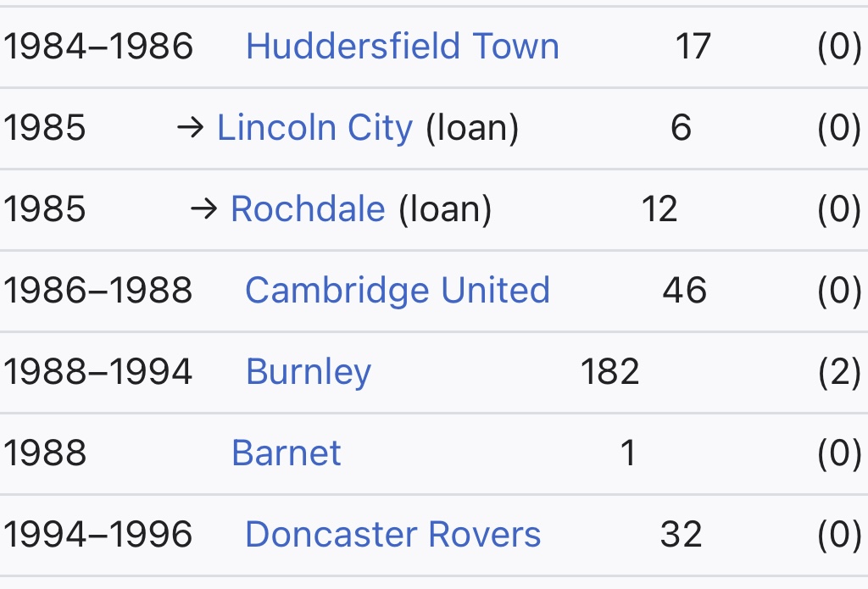Click the (loan) text beside Rochdale
Screen dimensions: 868x589
pyautogui.click(x=445, y=209)
